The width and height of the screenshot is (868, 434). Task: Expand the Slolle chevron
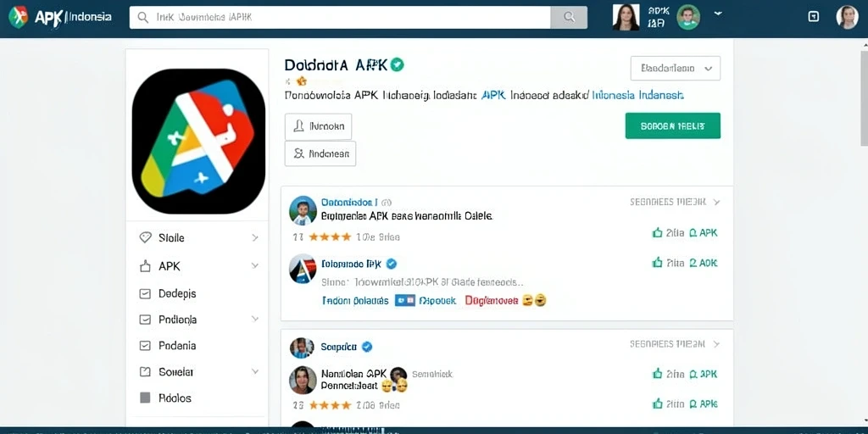[x=254, y=238]
